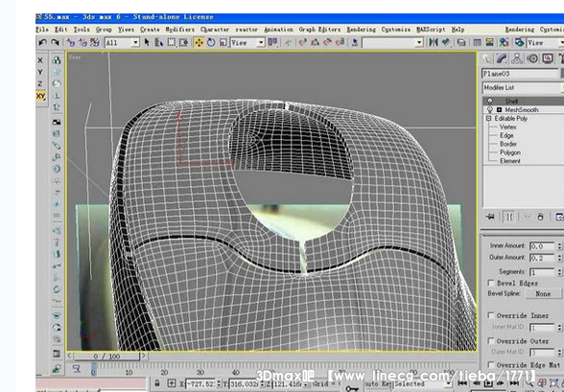Screen dimensions: 564x392
Task: Click the X axis constraint button
Action: [x=40, y=60]
